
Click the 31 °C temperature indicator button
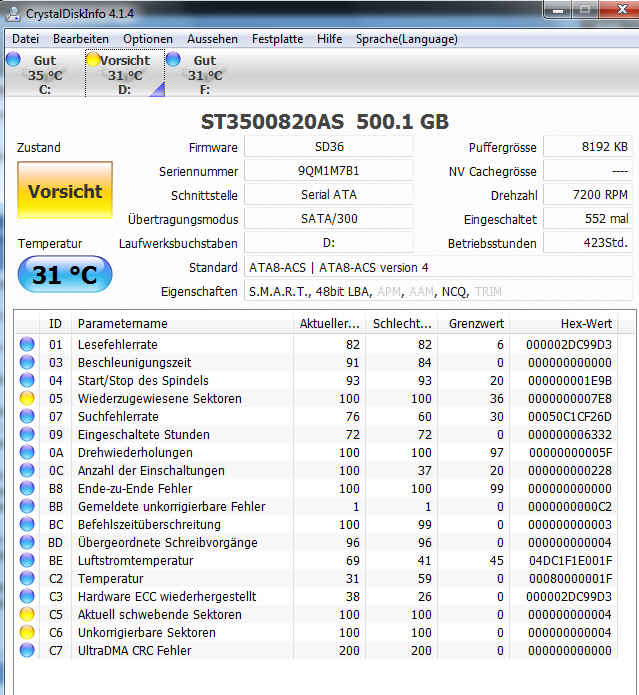tap(65, 274)
